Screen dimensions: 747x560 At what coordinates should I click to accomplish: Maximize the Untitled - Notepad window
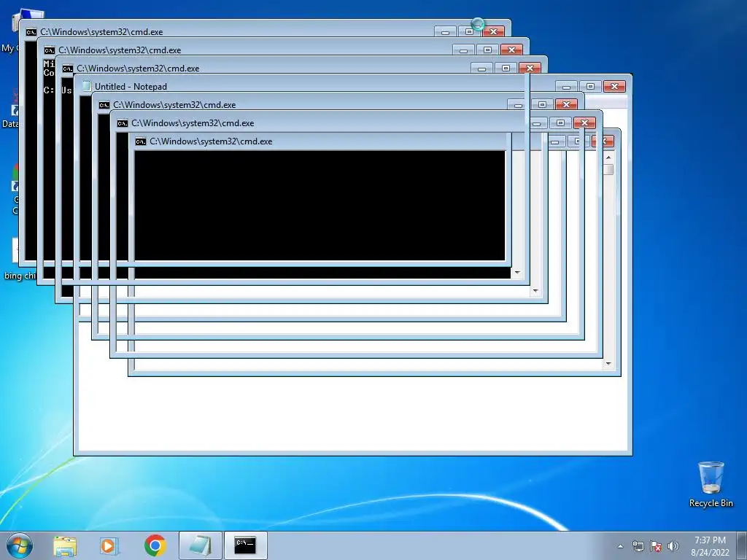(590, 86)
